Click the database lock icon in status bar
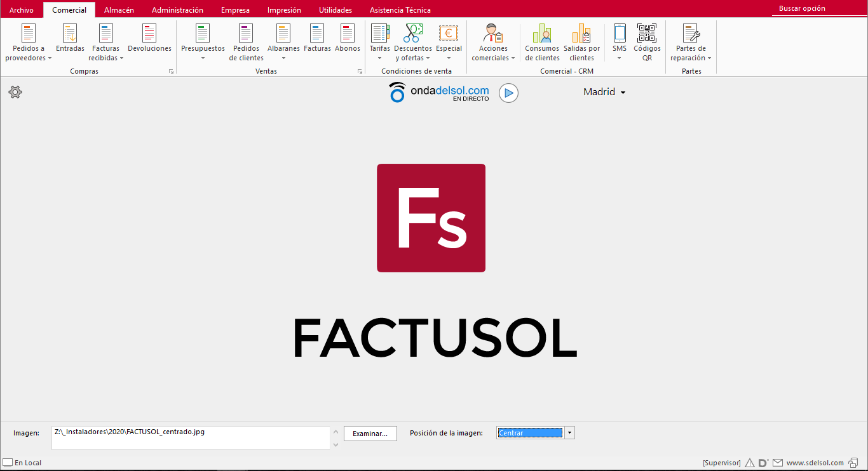Screen dimensions: 868x471 tap(854, 463)
